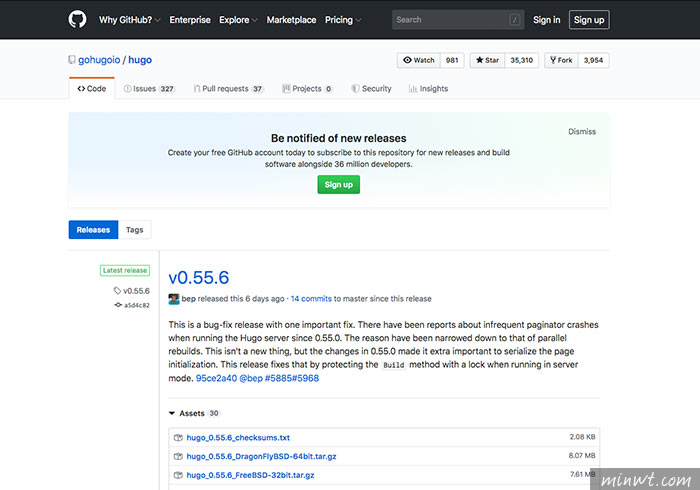Viewport: 700px width, 490px height.
Task: Open issue #5885 link
Action: (279, 378)
